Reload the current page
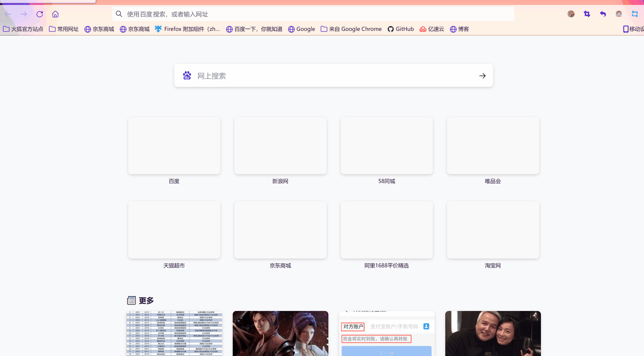Image resolution: width=644 pixels, height=356 pixels. click(39, 14)
